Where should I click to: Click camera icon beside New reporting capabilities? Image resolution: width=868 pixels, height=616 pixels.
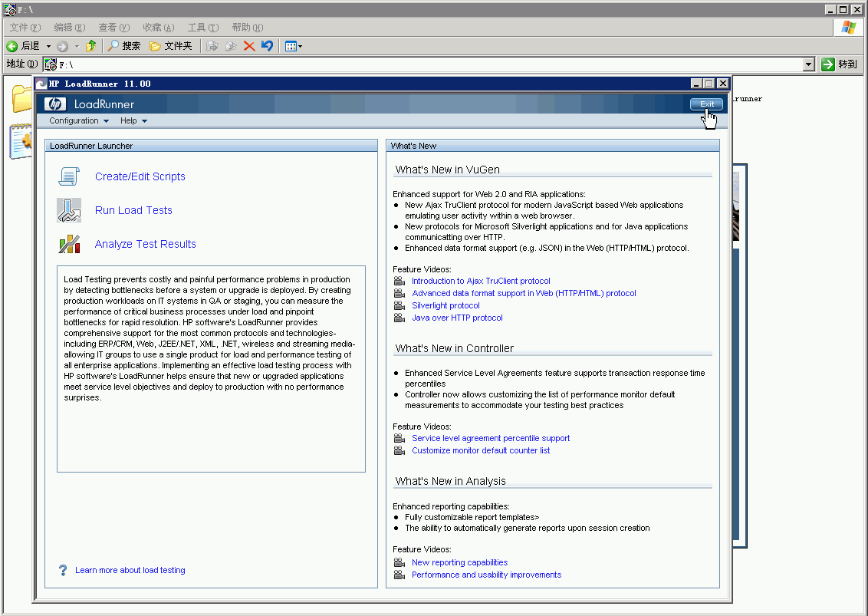click(399, 562)
